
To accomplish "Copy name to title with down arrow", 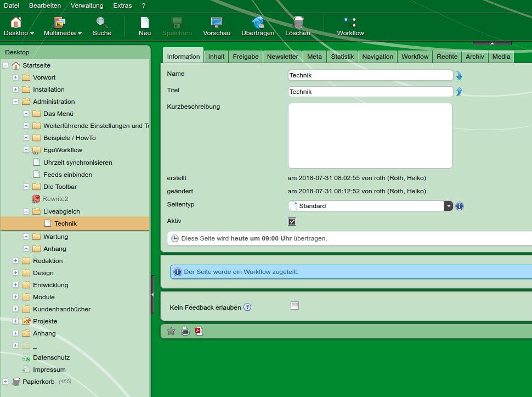I will tap(459, 75).
